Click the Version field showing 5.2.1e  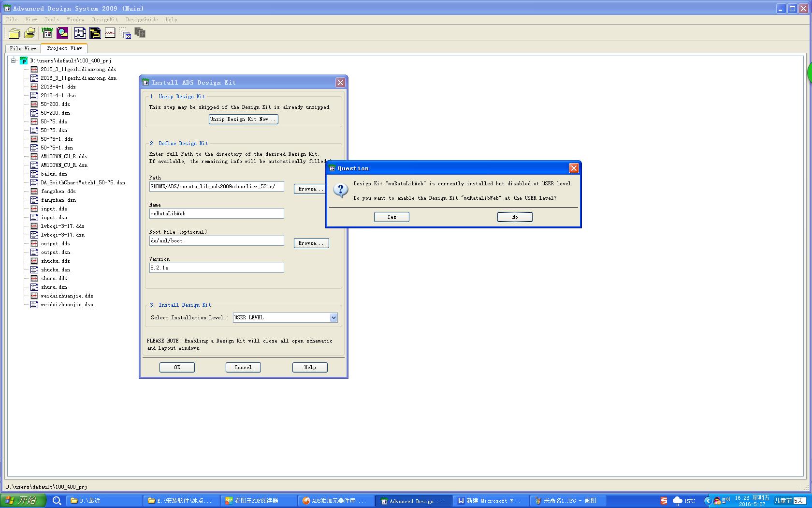coord(217,268)
